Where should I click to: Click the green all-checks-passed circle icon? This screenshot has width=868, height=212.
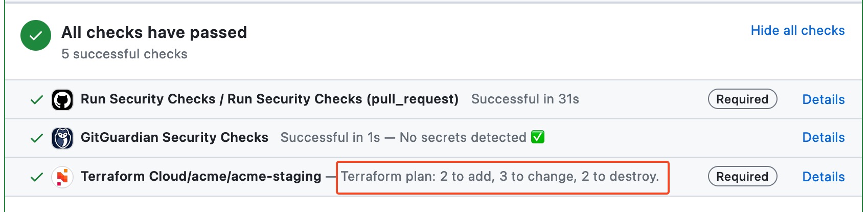pyautogui.click(x=36, y=36)
